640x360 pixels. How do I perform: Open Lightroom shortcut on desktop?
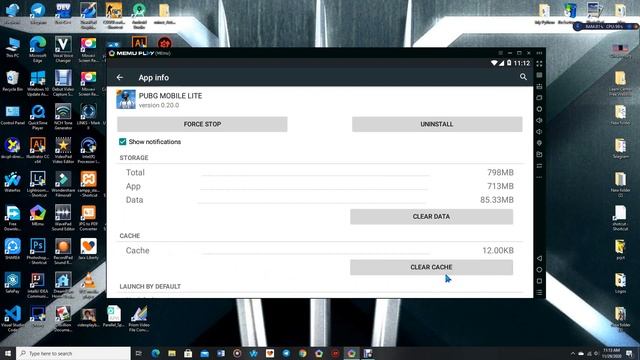(38, 184)
